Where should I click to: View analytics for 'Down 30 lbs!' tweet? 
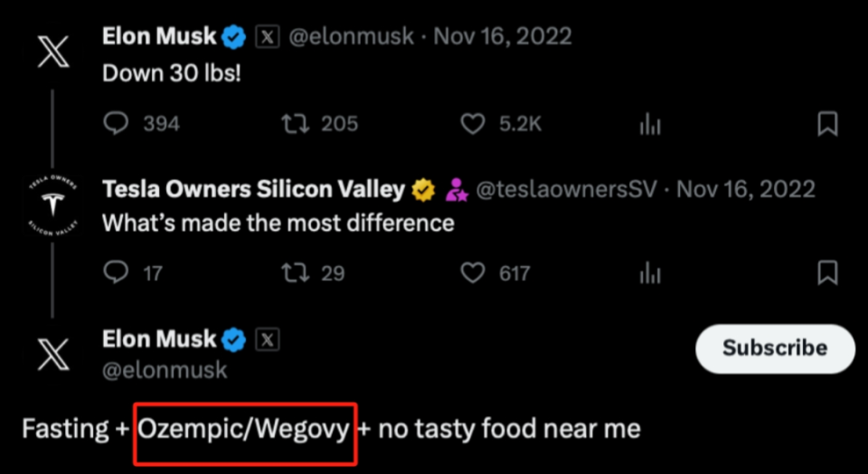click(650, 125)
